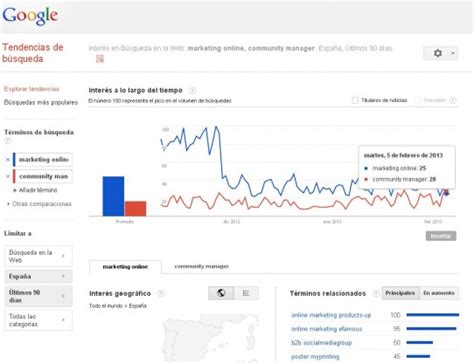Click the blue average bar in the chart
Viewport: 474px width, 363px height.
pyautogui.click(x=113, y=196)
